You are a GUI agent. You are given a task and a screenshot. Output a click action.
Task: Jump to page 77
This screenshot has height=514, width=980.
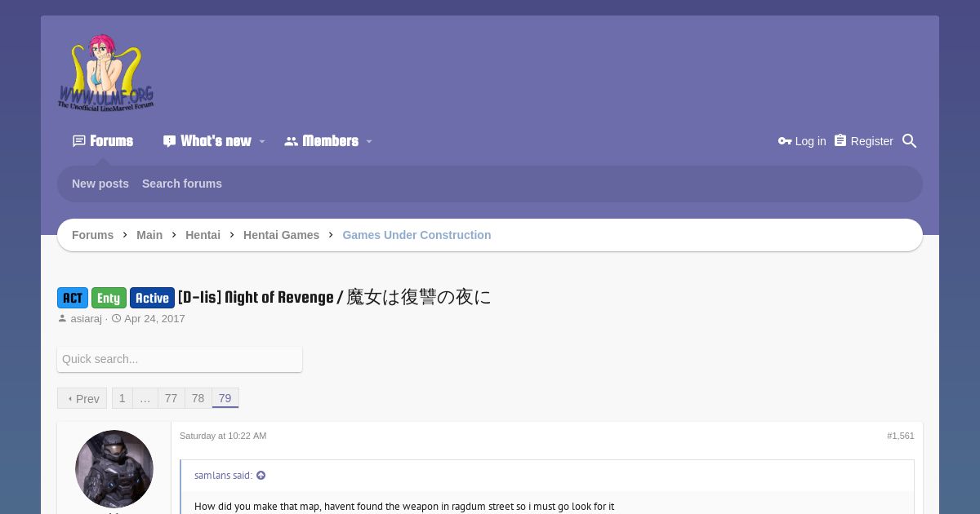tap(171, 398)
